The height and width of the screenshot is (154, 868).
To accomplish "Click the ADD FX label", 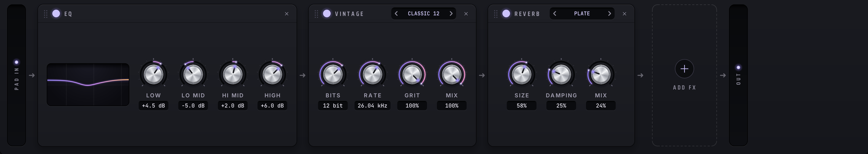I will tap(684, 88).
